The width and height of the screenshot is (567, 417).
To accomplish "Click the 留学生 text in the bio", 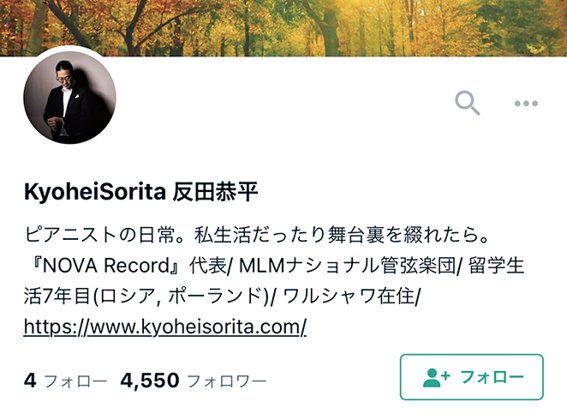I will click(496, 266).
